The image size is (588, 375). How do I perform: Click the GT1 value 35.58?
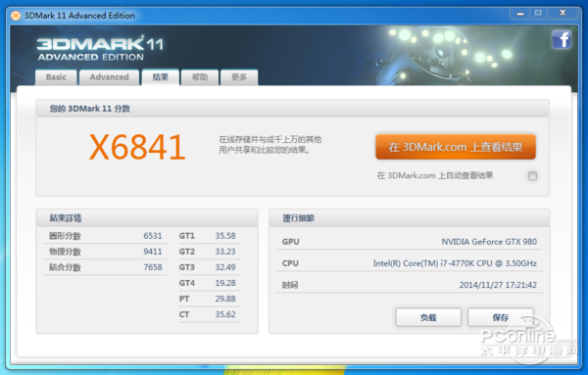point(225,236)
